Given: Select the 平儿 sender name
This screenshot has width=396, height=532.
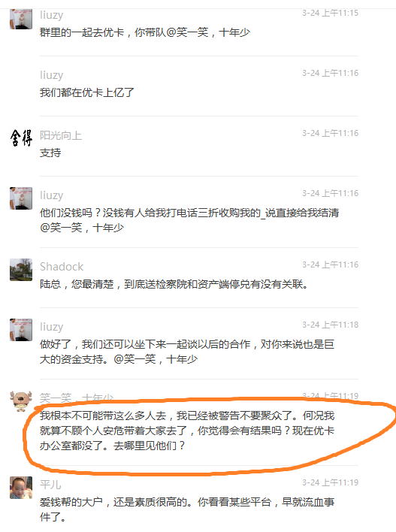Looking at the screenshot, I should [x=50, y=485].
